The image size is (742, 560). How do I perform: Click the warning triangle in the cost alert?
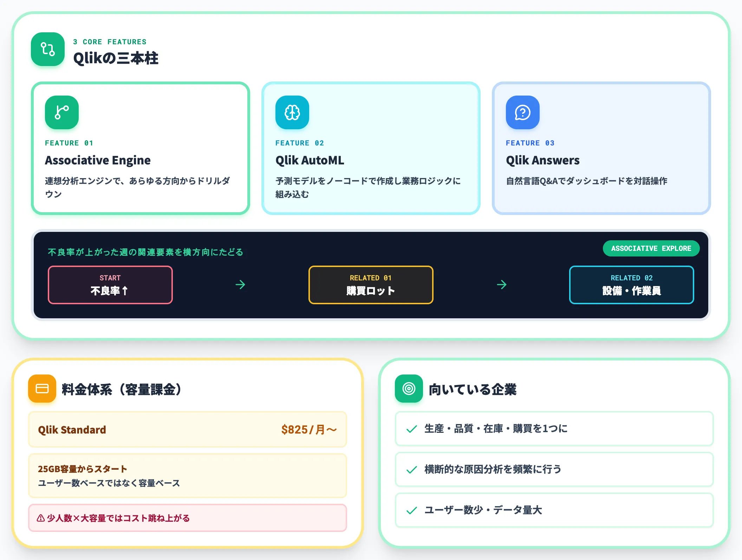[x=41, y=518]
